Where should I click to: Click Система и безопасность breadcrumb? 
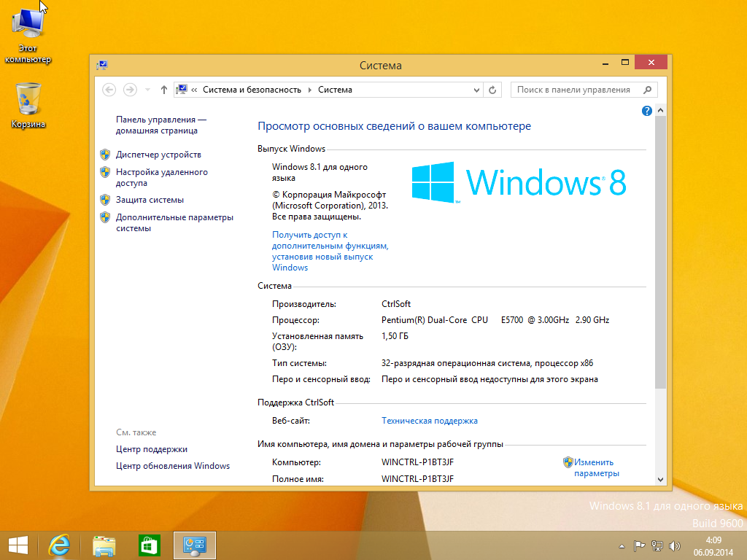[252, 90]
